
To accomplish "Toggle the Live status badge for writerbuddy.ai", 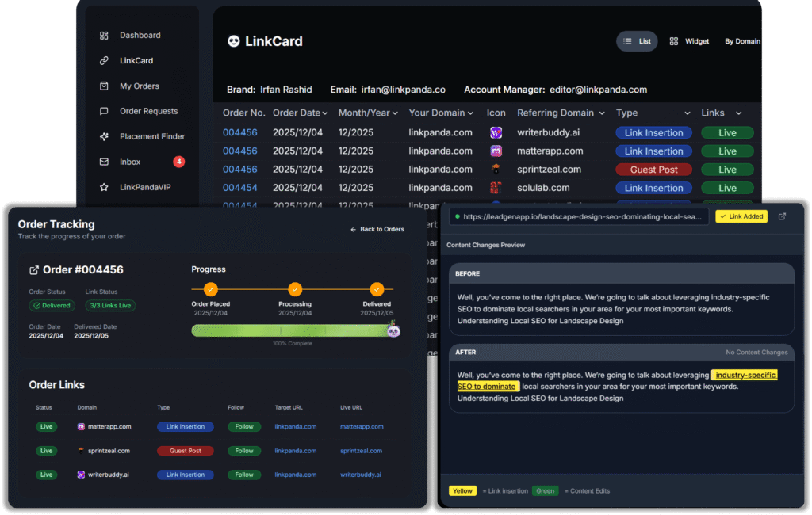I will (x=46, y=475).
